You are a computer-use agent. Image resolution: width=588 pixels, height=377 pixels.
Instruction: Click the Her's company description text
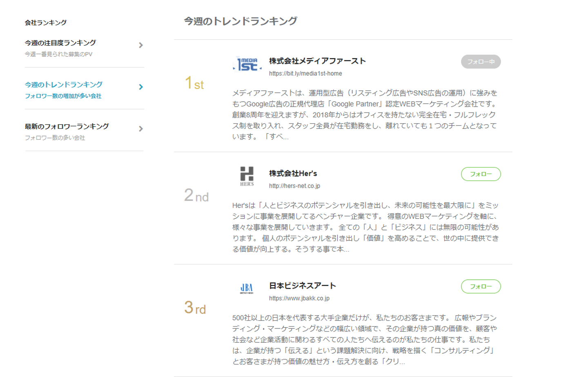pos(365,227)
